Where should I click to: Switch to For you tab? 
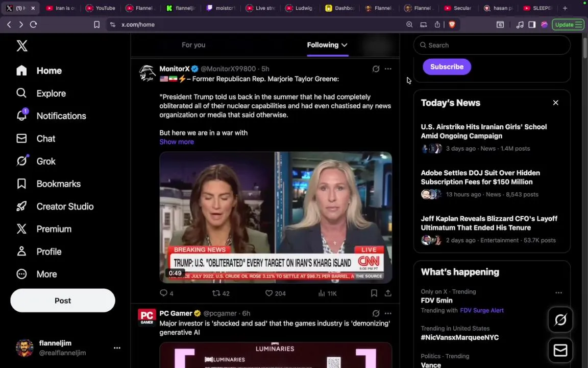(193, 44)
